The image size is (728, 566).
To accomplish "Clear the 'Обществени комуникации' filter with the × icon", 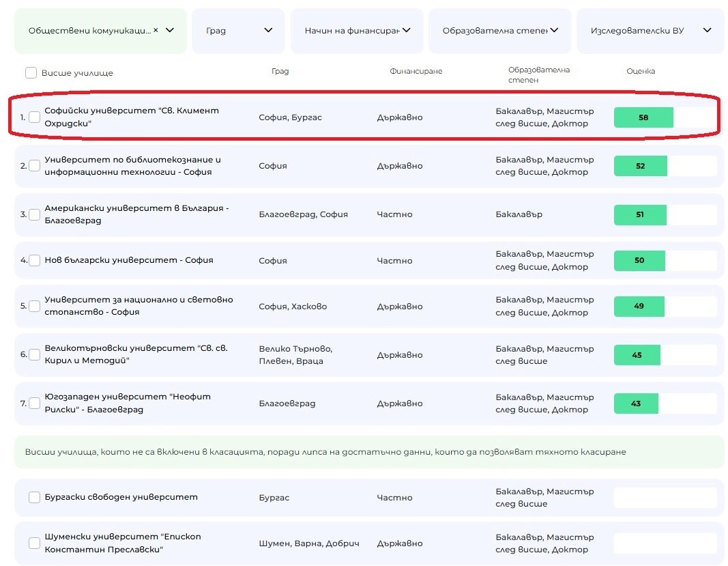I will [x=156, y=30].
